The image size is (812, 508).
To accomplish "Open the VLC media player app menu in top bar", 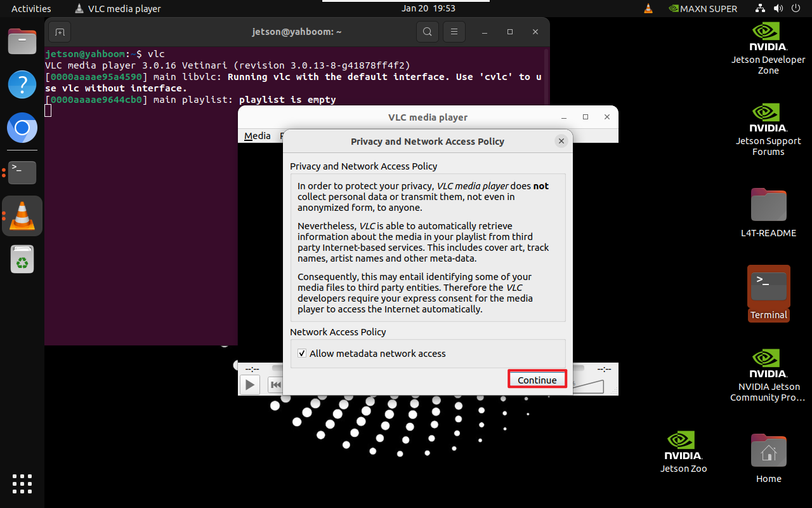I will (118, 9).
